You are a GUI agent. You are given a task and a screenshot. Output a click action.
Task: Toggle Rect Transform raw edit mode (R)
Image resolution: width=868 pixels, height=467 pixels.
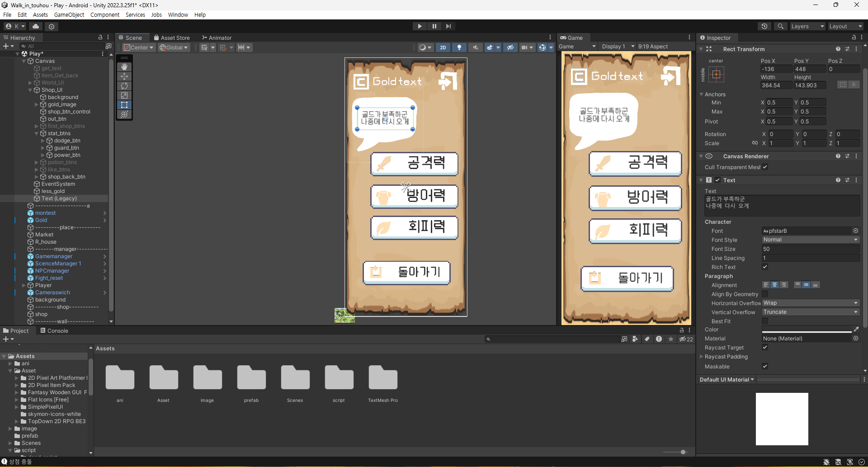[x=854, y=85]
